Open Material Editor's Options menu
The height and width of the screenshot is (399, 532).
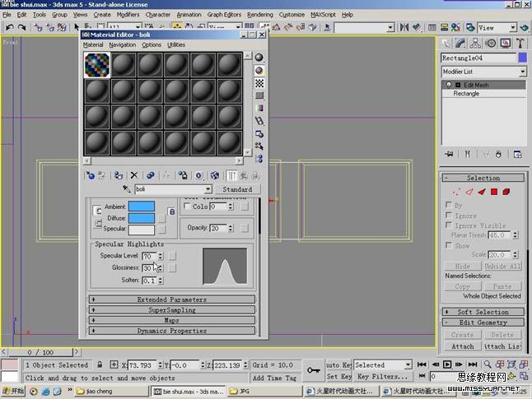152,44
